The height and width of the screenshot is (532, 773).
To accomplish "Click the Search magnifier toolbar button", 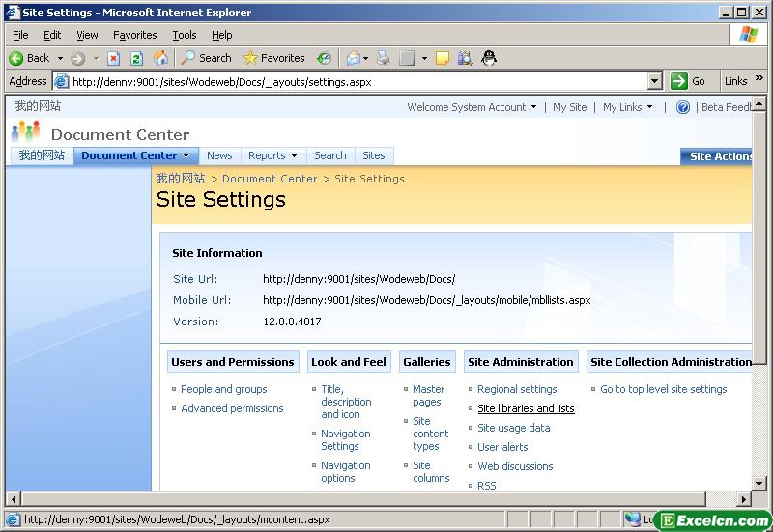I will tap(206, 58).
